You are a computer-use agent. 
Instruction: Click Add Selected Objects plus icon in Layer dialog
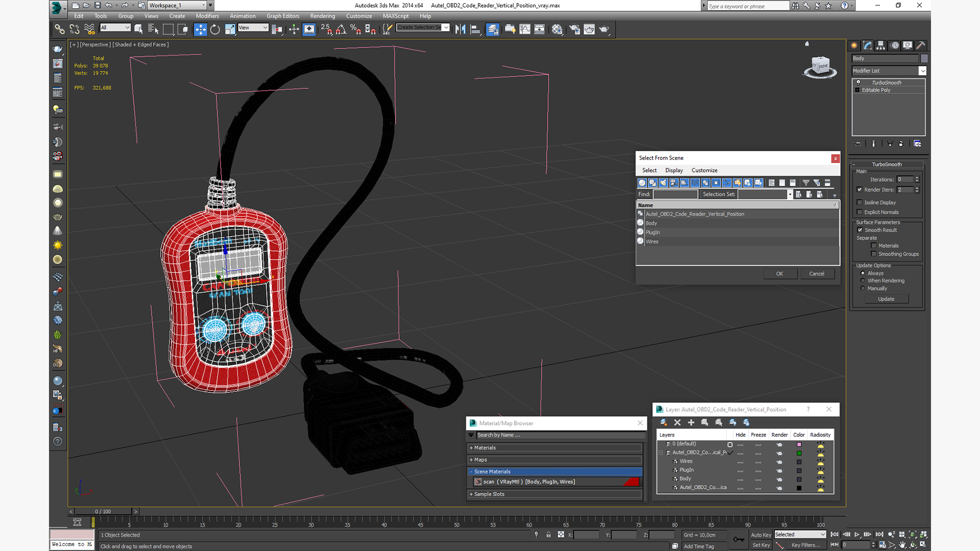(691, 422)
